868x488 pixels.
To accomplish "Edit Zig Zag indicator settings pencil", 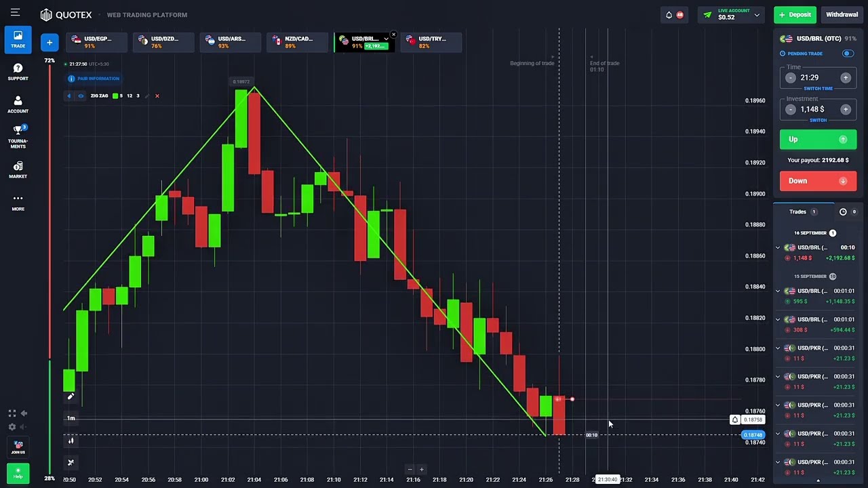I will tap(147, 96).
